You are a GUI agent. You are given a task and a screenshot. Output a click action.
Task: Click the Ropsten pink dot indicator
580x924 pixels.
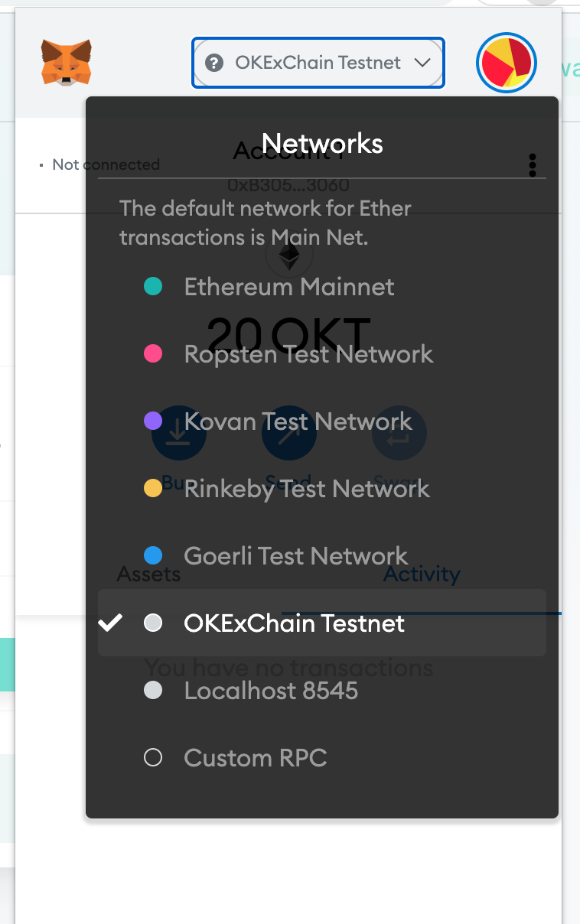[x=153, y=354]
